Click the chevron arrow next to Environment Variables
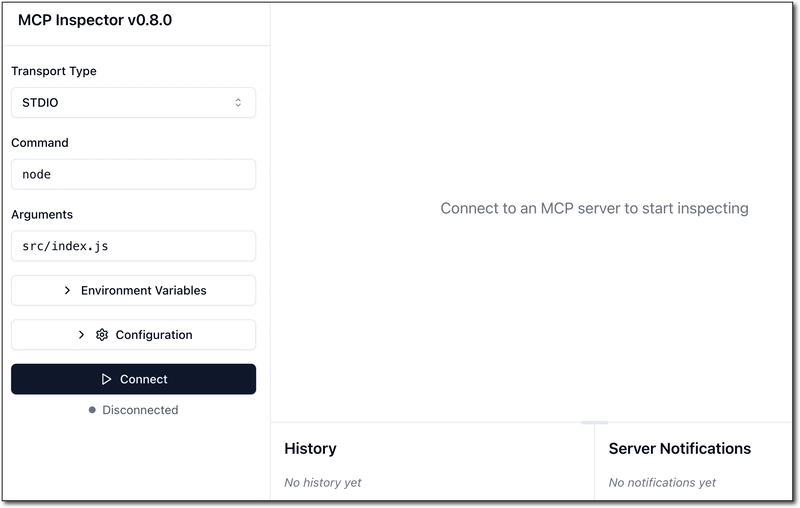 coord(67,290)
